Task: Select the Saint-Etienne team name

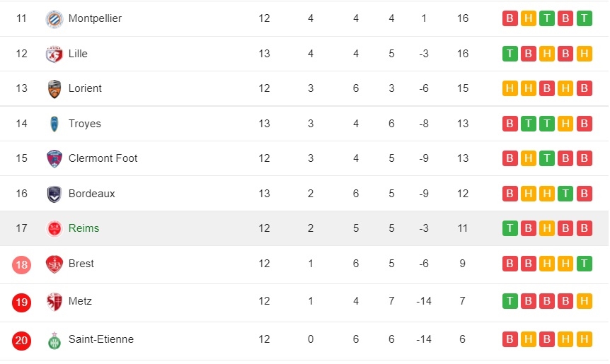Action: (100, 339)
